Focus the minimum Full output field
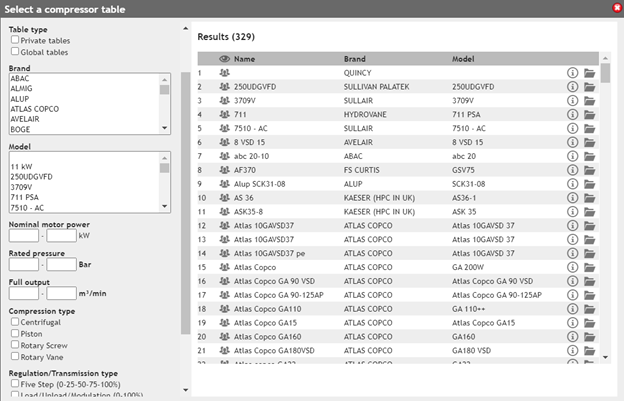This screenshot has height=401, width=624. (x=24, y=293)
